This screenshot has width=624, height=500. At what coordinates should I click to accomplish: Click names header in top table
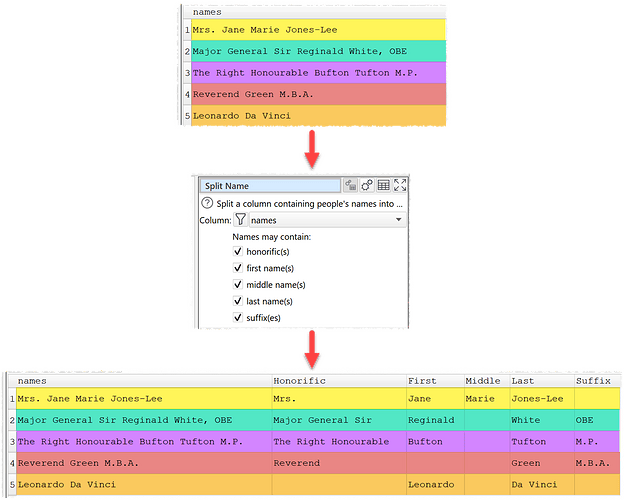[318, 12]
